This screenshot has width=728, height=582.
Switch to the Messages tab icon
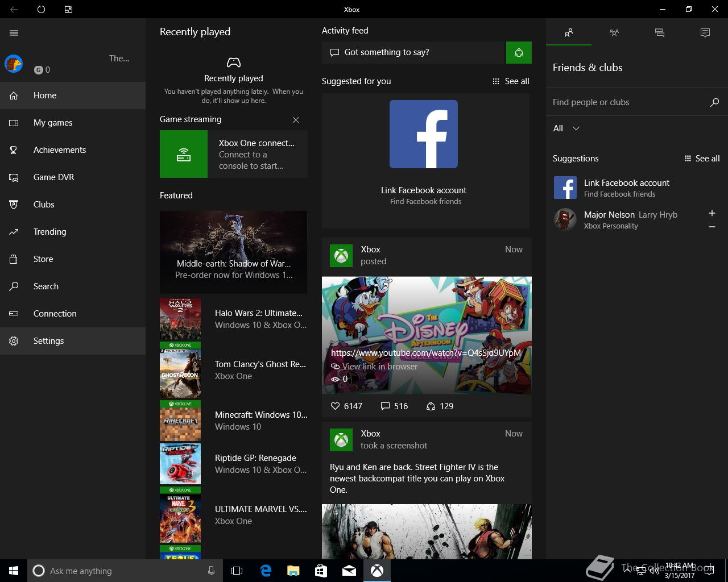(660, 33)
